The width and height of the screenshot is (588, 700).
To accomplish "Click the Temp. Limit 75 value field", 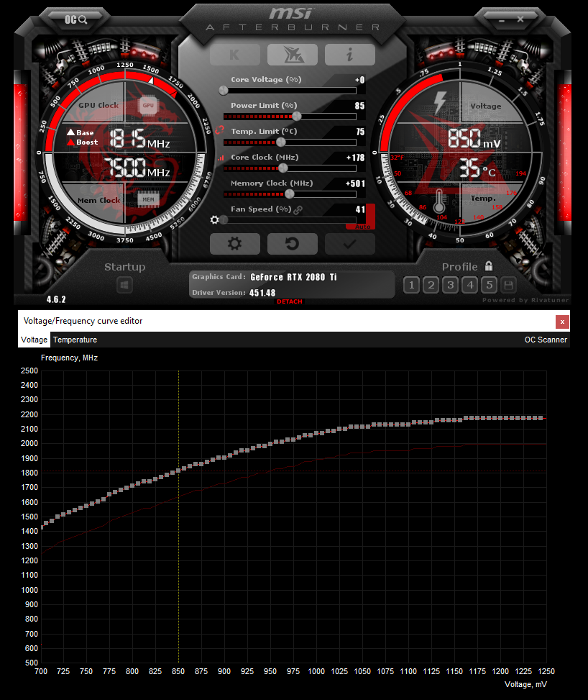I will (x=360, y=132).
